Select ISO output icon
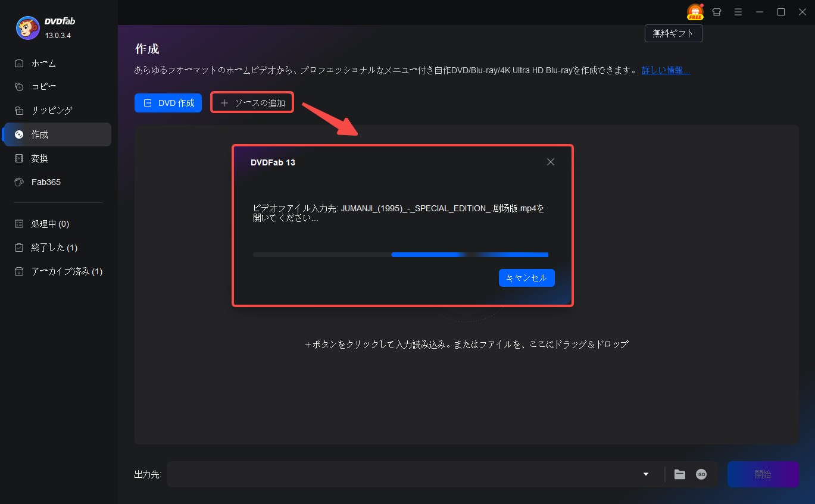815x504 pixels. (701, 474)
